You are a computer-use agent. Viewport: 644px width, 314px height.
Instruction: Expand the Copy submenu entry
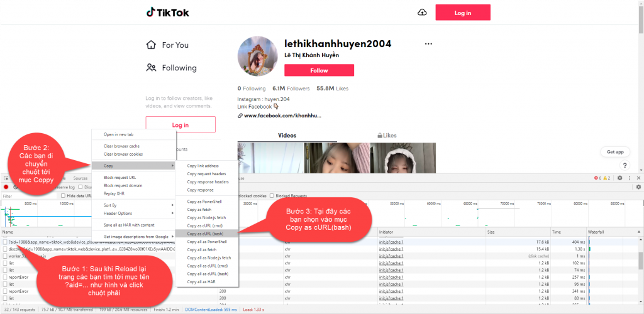133,166
